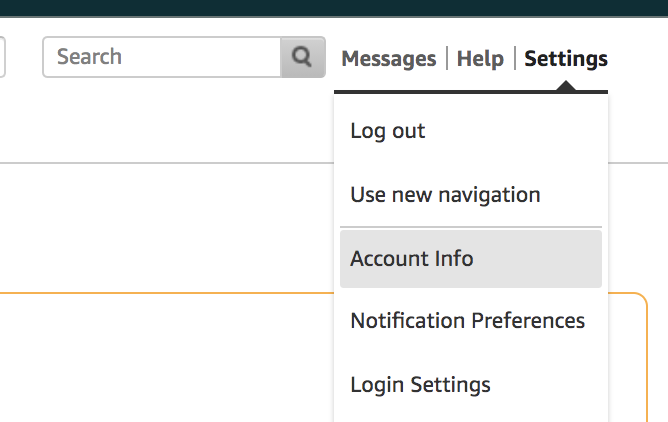Screen dimensions: 668x422
Task: Click the word navigation in the menu
Action: pyautogui.click(x=489, y=195)
